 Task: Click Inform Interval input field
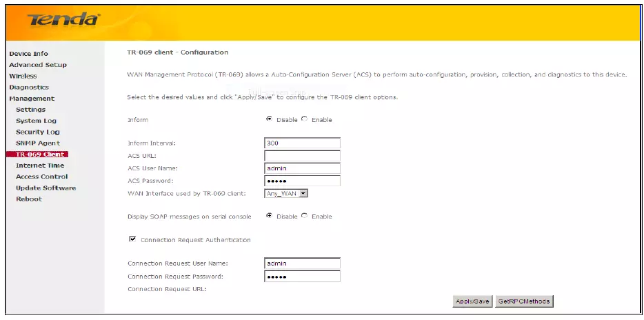point(302,143)
